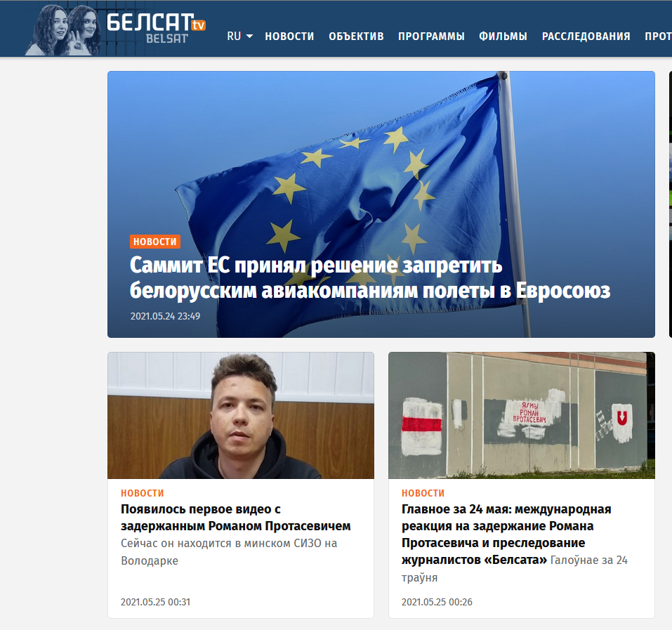Open the Фильмы menu item
Viewport: 672px width, 630px height.
[503, 37]
